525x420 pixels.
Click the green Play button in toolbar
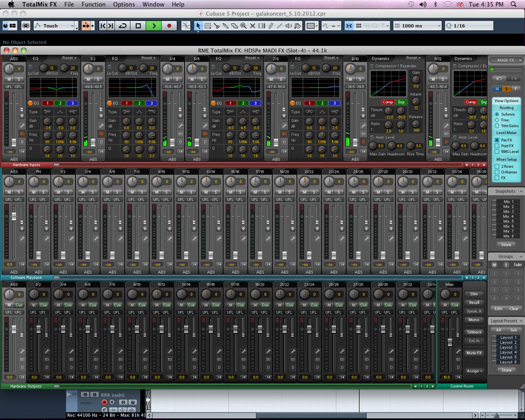153,26
